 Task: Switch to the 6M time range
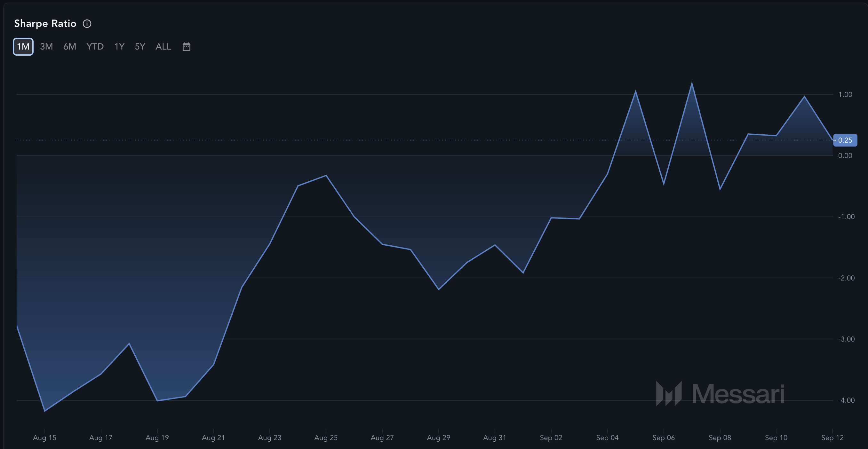tap(70, 46)
